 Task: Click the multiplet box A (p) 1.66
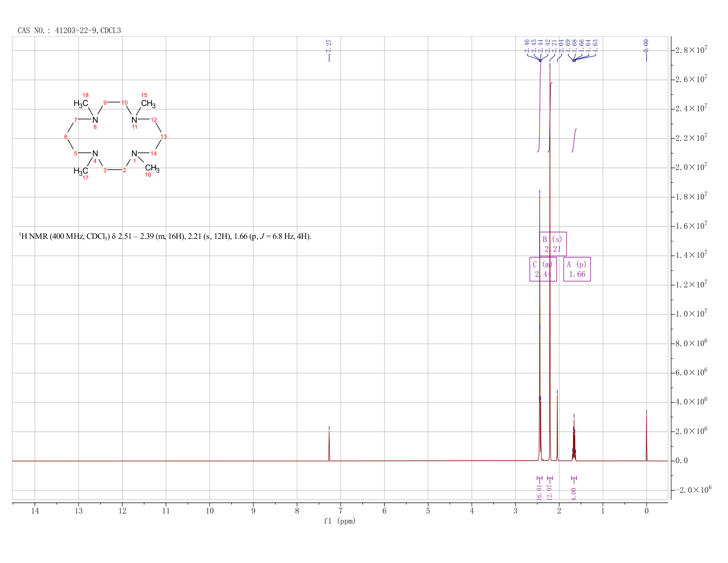(x=577, y=269)
